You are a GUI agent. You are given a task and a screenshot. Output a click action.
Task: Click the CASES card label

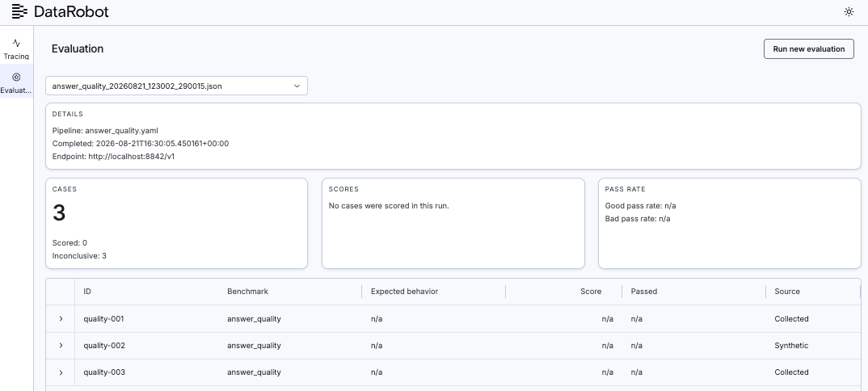click(x=64, y=189)
